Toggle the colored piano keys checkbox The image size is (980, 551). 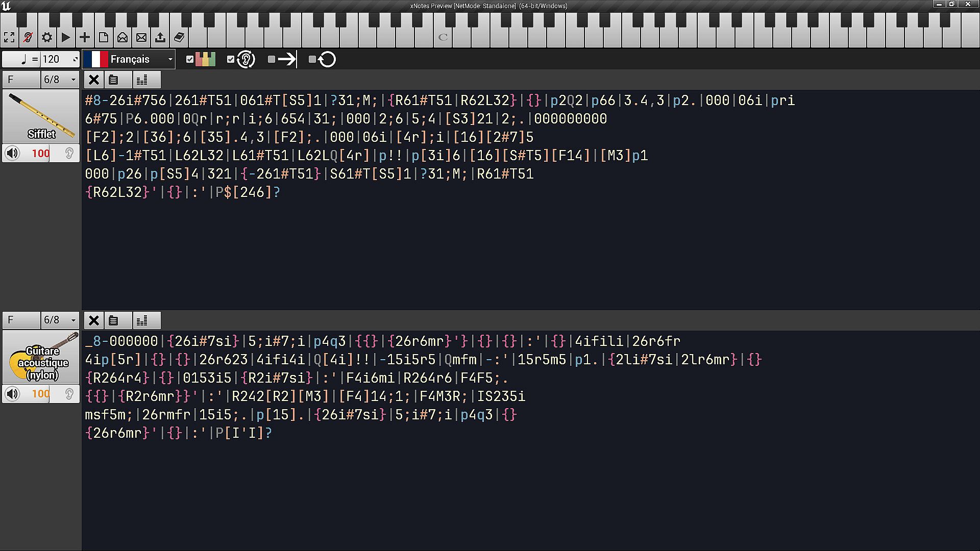tap(190, 59)
